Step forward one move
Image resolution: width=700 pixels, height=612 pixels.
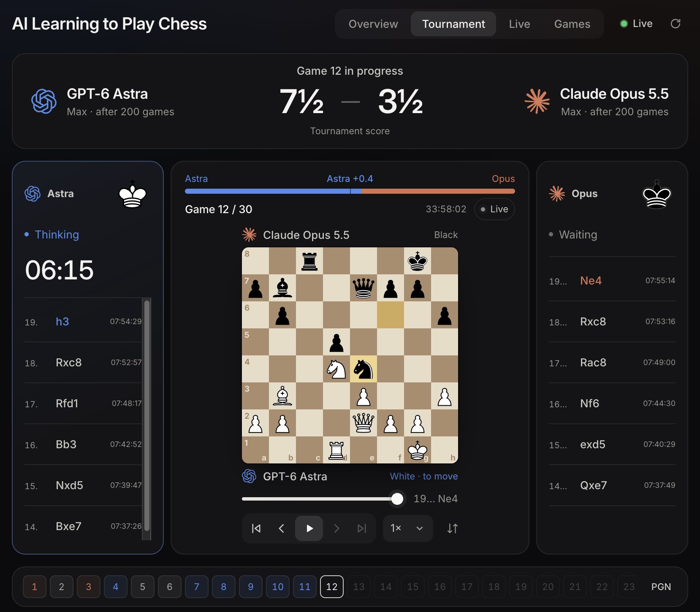click(336, 528)
